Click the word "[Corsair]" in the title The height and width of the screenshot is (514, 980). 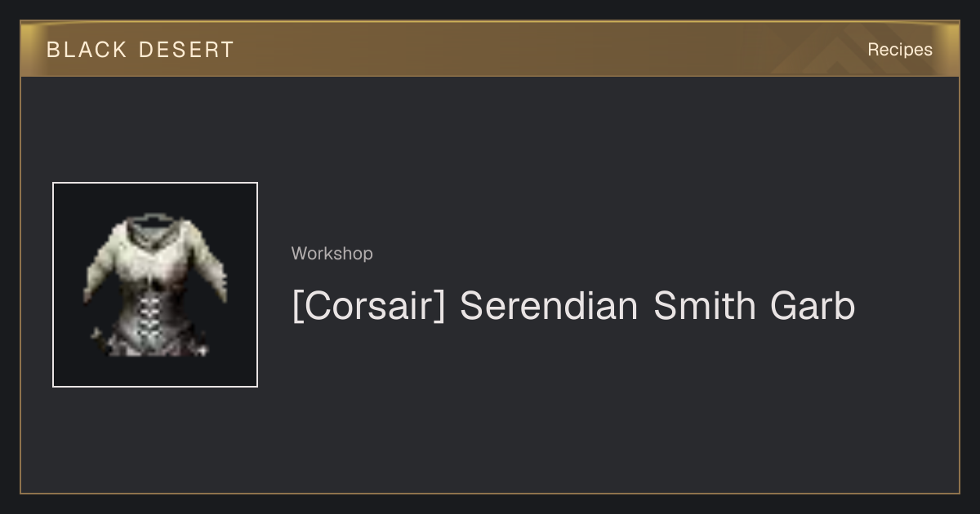click(369, 306)
